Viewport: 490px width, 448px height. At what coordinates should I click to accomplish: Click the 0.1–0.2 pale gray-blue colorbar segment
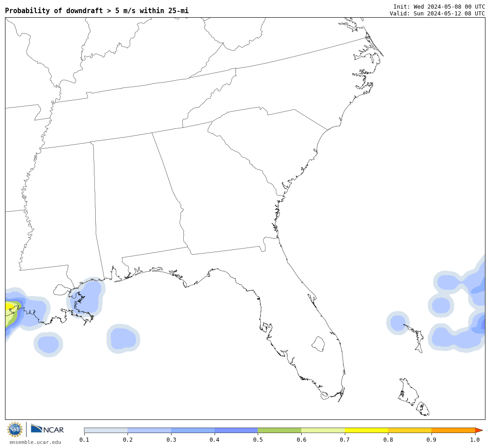click(x=106, y=430)
